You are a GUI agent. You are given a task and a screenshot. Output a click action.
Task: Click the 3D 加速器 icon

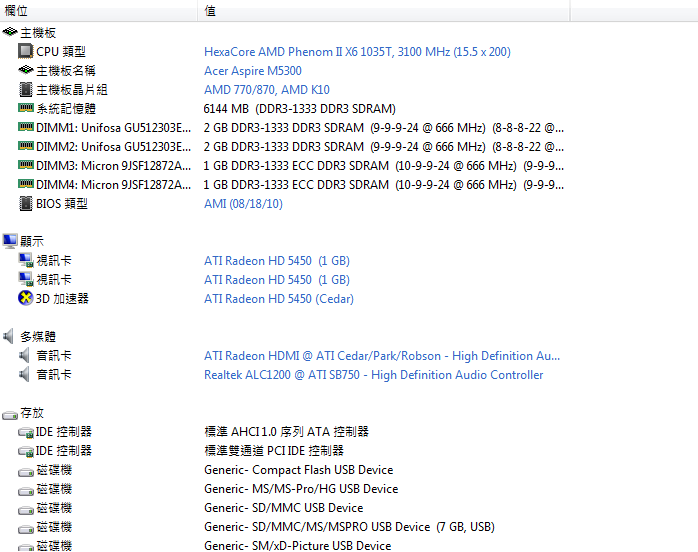[x=25, y=298]
